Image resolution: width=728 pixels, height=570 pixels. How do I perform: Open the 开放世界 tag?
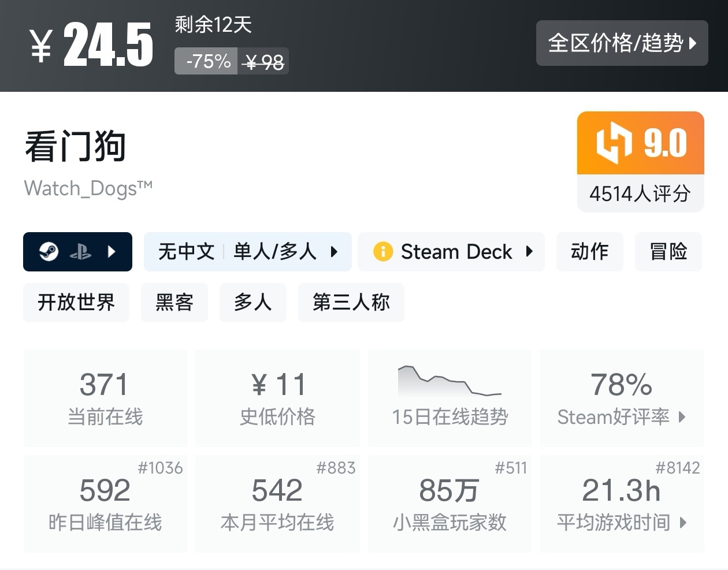pos(76,303)
